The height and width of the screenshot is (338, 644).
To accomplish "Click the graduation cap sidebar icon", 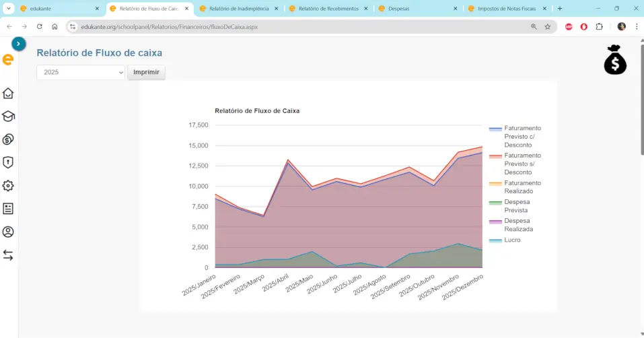I will tap(8, 116).
